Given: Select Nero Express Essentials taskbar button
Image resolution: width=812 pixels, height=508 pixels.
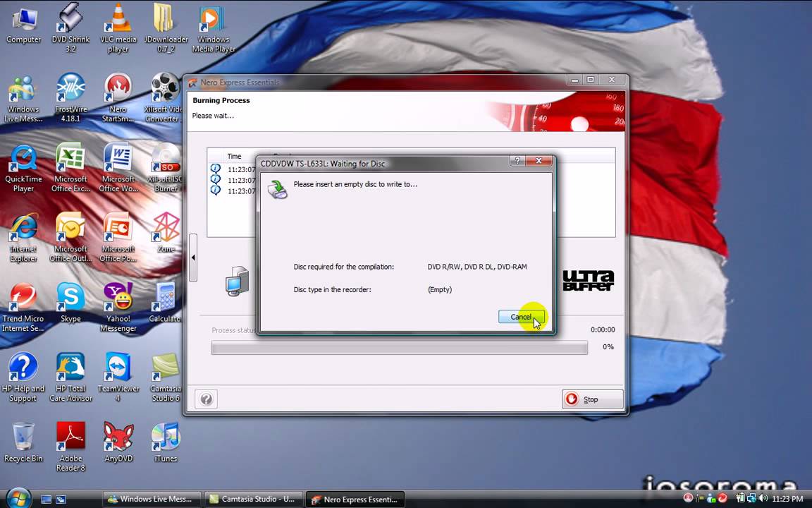Looking at the screenshot, I should pyautogui.click(x=355, y=500).
